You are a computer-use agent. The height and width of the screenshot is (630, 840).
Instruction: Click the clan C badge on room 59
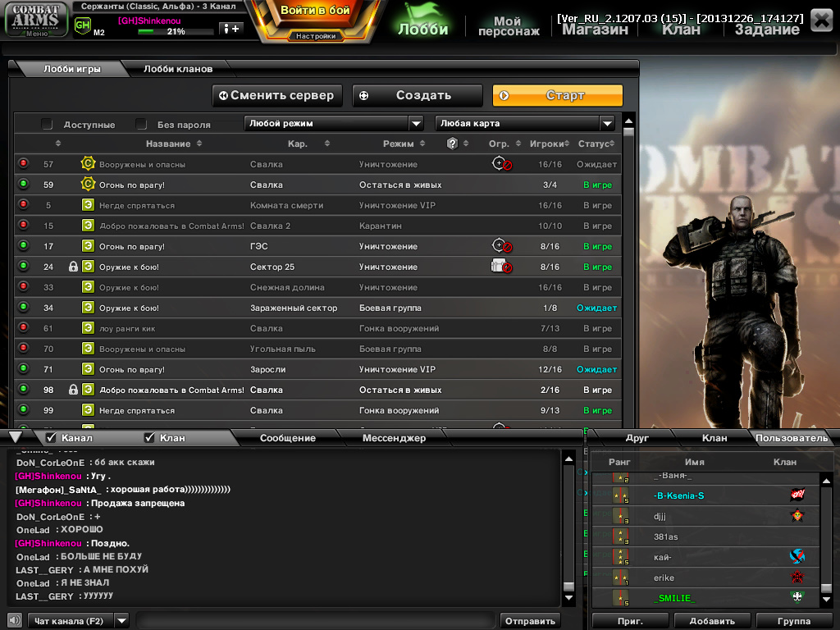88,185
